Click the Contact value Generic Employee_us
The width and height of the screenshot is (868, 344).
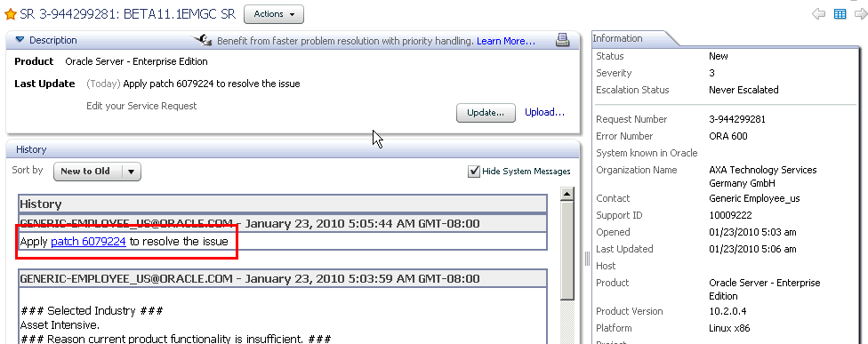click(754, 198)
